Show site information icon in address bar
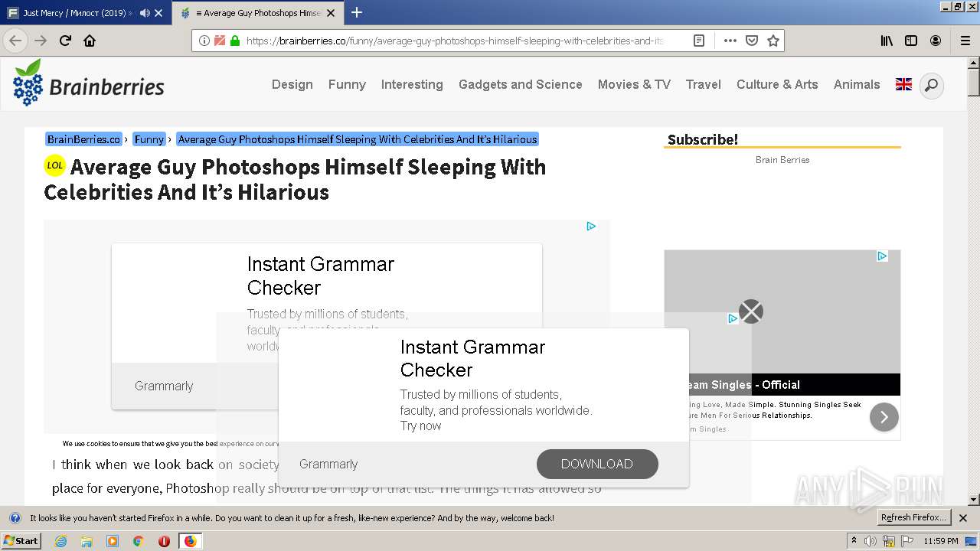980x551 pixels. tap(204, 41)
